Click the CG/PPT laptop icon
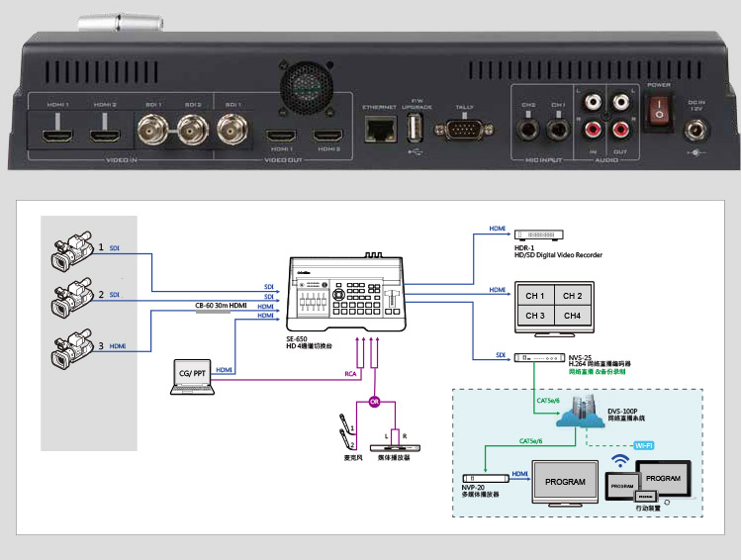742x560 pixels. (191, 377)
